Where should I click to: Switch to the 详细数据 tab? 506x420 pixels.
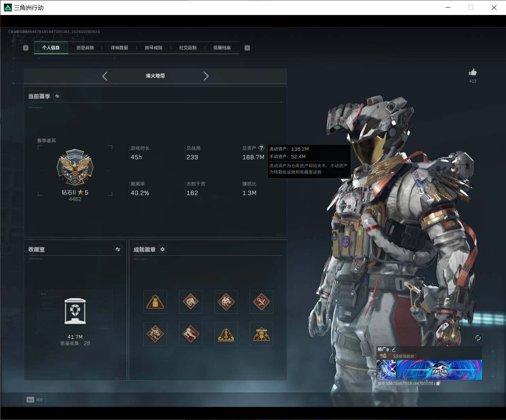tap(119, 48)
